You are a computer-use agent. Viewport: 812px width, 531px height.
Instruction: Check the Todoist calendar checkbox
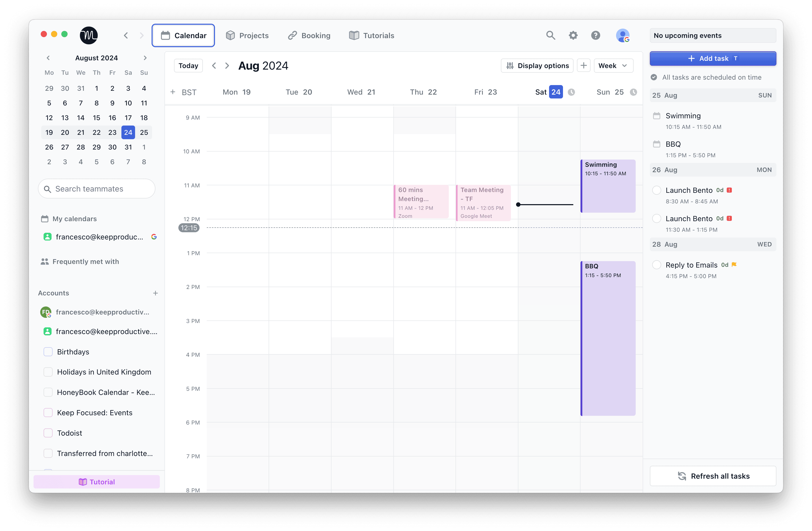coord(48,433)
